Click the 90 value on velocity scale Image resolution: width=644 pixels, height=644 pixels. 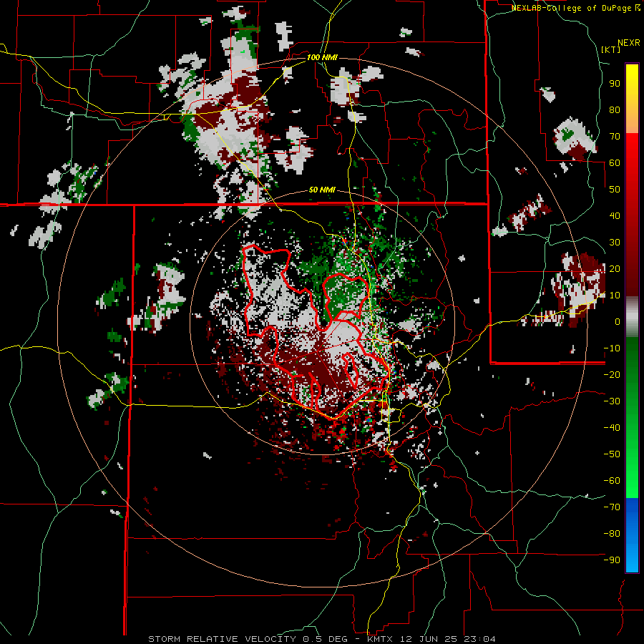[615, 84]
